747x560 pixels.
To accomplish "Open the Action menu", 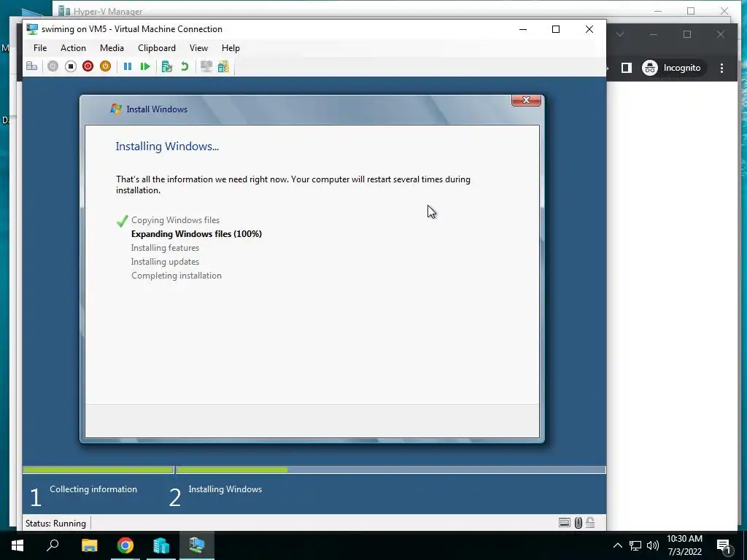I will tap(73, 48).
